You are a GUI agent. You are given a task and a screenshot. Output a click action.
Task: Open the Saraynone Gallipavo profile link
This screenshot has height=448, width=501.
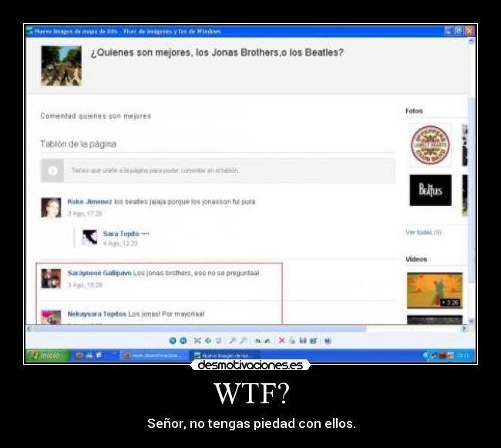pos(99,273)
